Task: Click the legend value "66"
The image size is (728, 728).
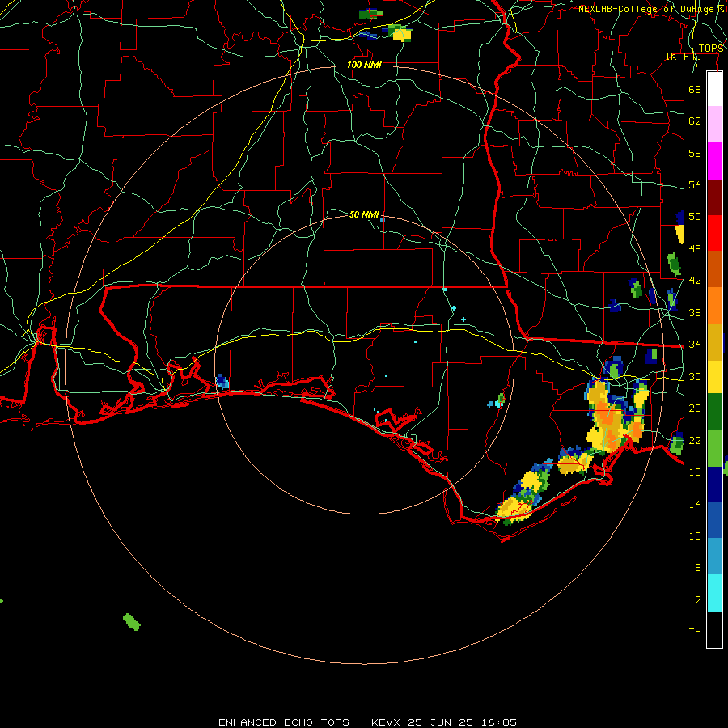Action: pyautogui.click(x=695, y=89)
